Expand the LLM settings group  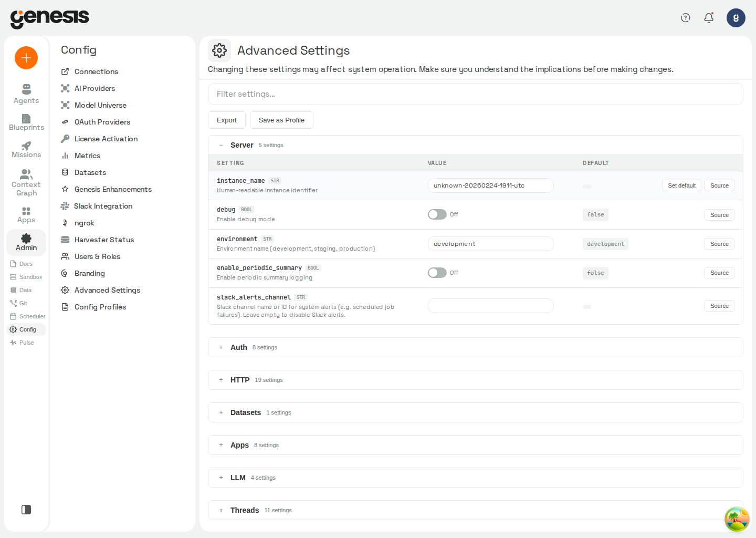475,478
